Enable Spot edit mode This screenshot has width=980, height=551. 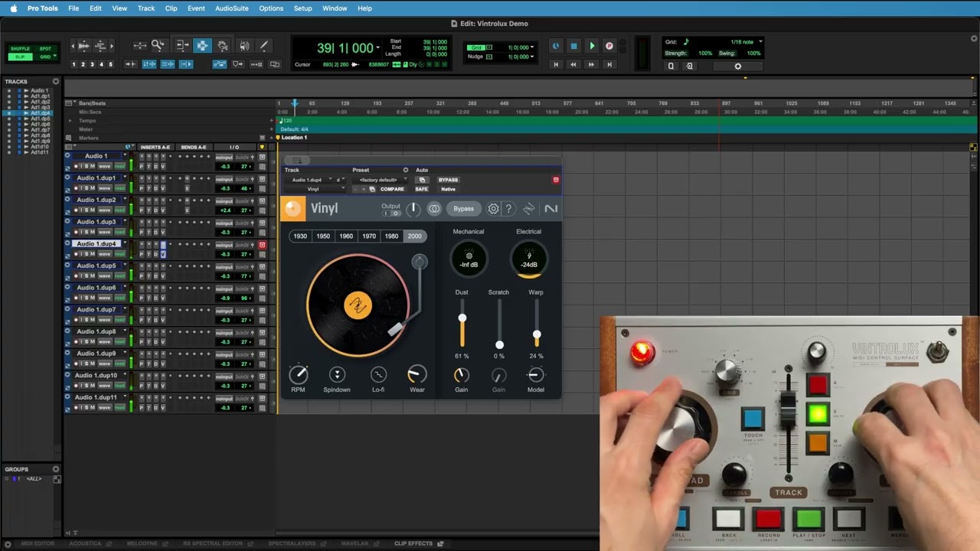click(45, 49)
